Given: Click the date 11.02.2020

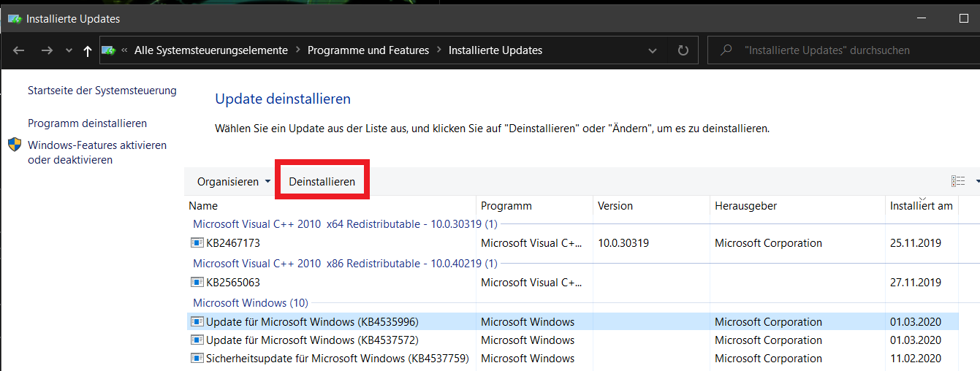Looking at the screenshot, I should 916,359.
